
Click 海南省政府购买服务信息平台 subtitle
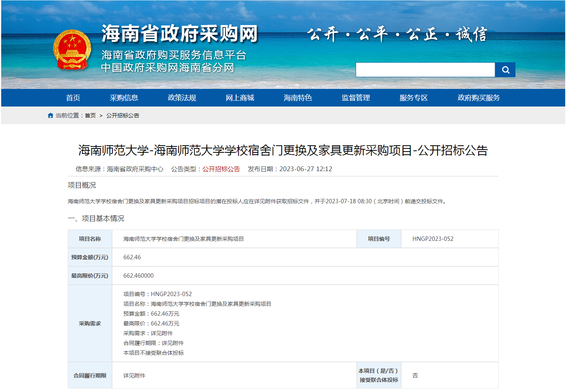(174, 55)
